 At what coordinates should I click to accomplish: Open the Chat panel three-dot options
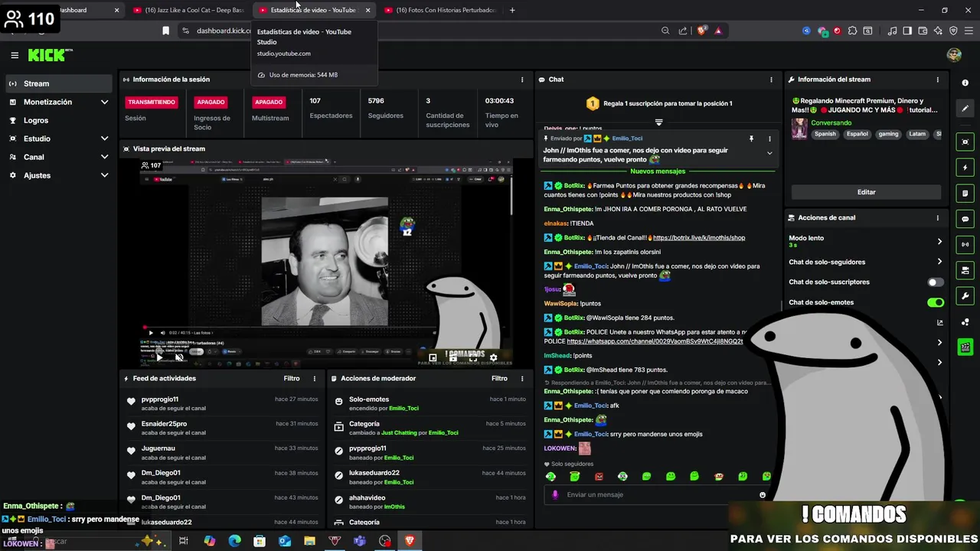pos(771,80)
